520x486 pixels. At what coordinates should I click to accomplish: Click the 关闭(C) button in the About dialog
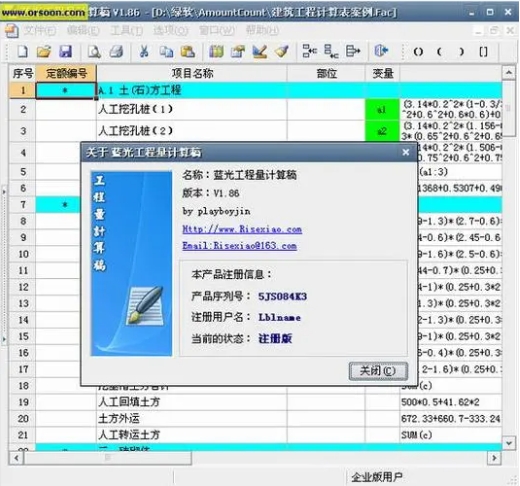pyautogui.click(x=378, y=371)
